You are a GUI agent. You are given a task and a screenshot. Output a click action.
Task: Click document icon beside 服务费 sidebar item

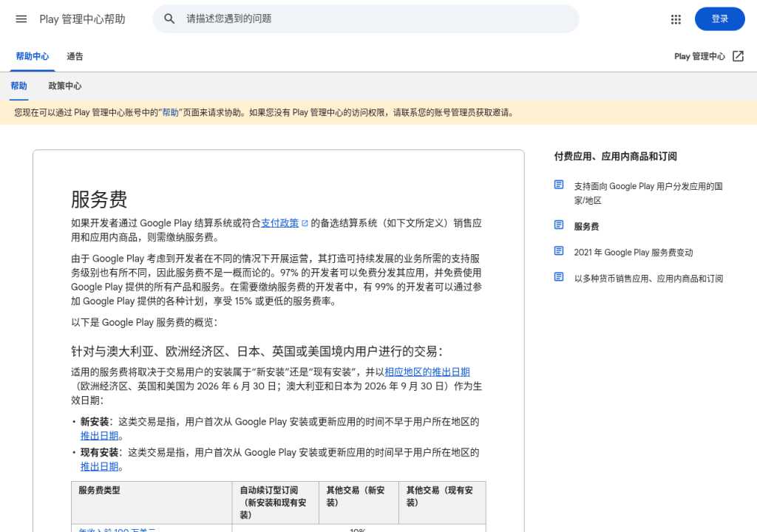pyautogui.click(x=559, y=225)
